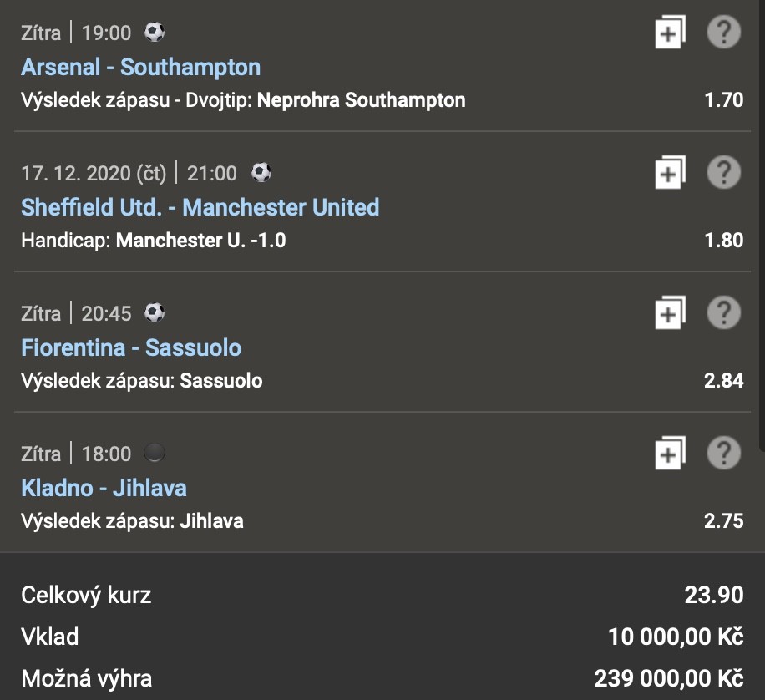The height and width of the screenshot is (700, 765).
Task: Click soccer ball icon beside 19:00
Action: [155, 33]
